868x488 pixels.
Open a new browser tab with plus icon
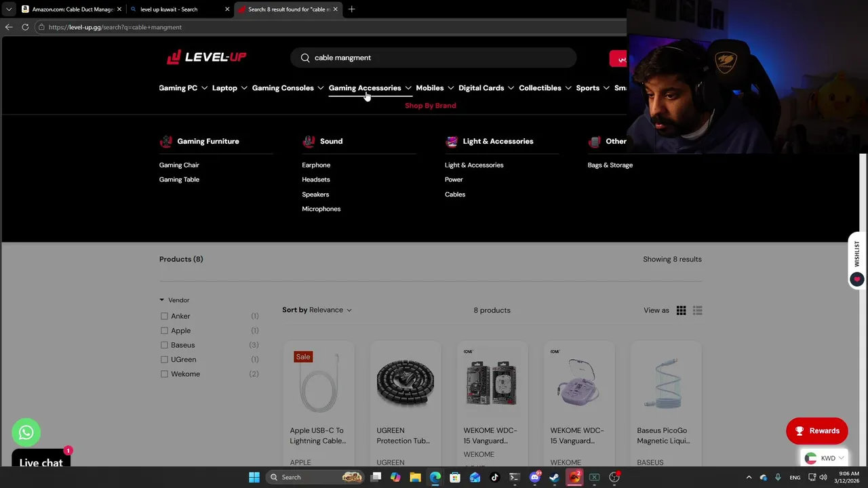click(351, 9)
